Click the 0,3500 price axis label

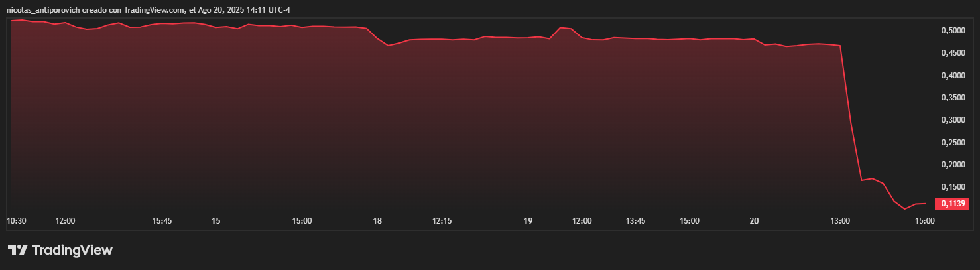[x=953, y=98]
